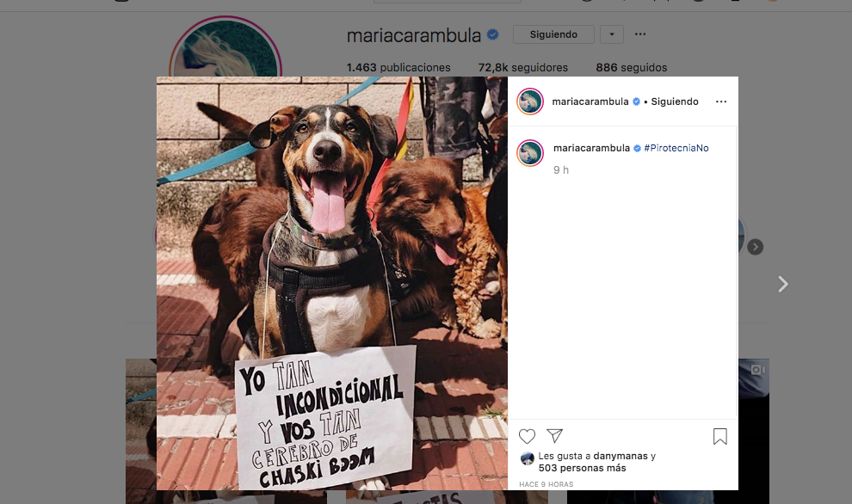Open profile three-dot options menu
Viewport: 852px width, 504px height.
coord(640,34)
